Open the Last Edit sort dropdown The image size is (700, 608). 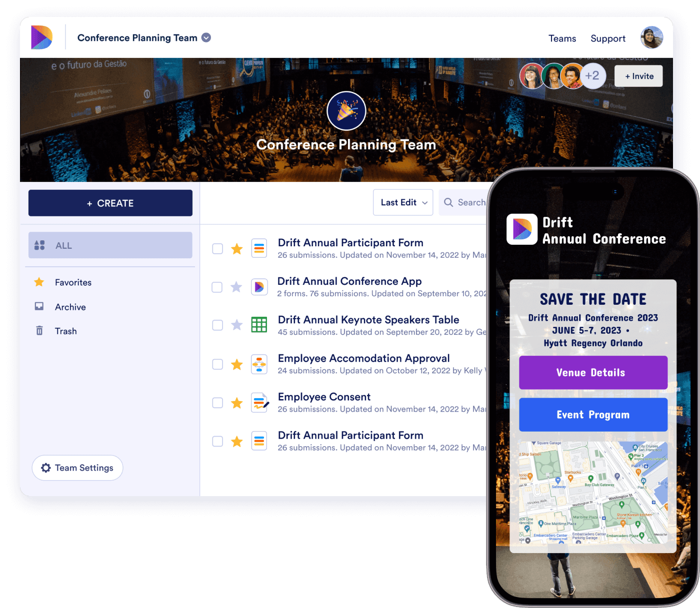click(x=403, y=202)
